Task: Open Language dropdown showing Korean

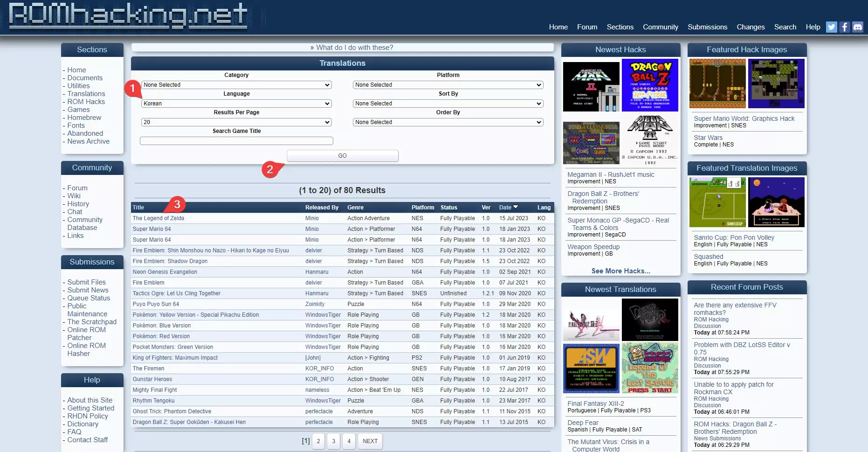Action: point(236,104)
